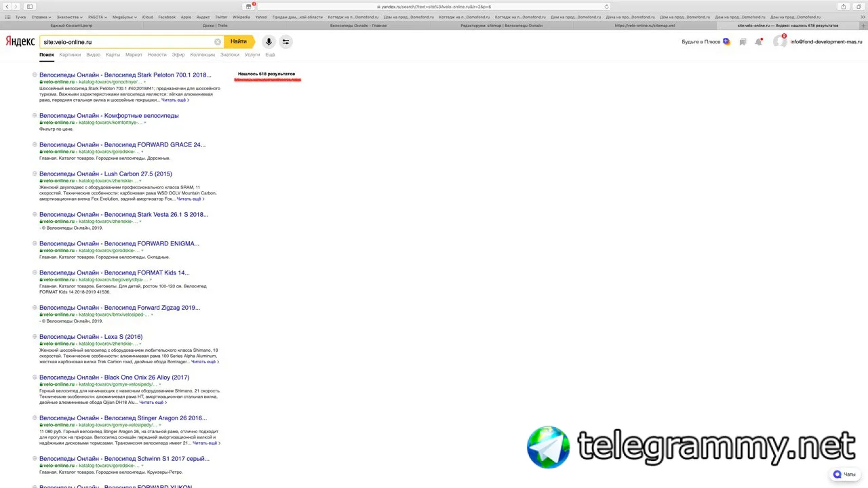Open the Справка bookmarks folder dropdown
The height and width of the screenshot is (488, 868).
pos(41,17)
